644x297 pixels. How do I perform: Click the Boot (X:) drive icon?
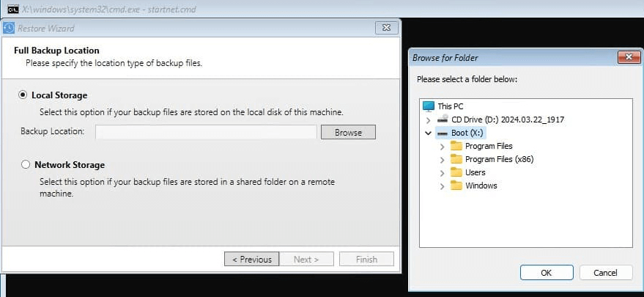[443, 133]
